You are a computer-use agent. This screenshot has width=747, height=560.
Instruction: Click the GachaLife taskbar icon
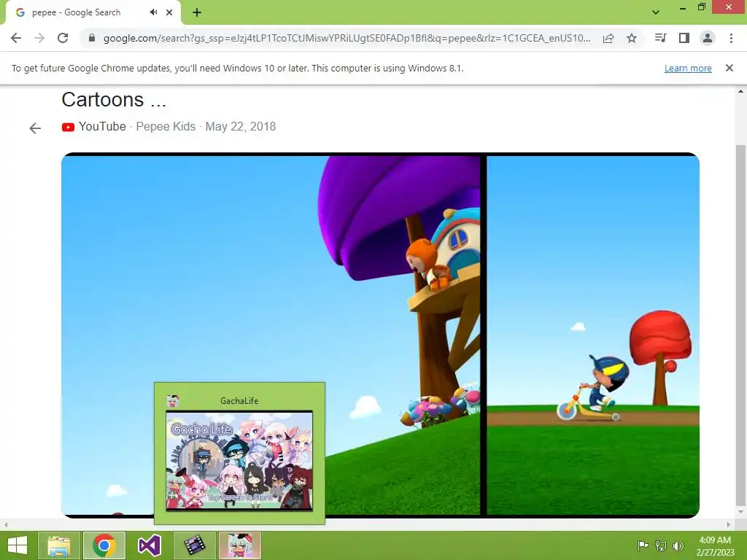(x=239, y=545)
